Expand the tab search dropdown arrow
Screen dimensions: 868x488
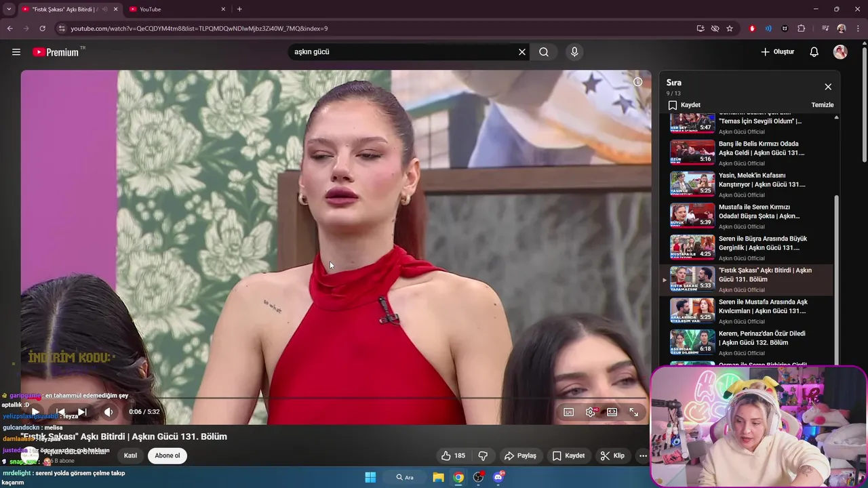pyautogui.click(x=8, y=9)
